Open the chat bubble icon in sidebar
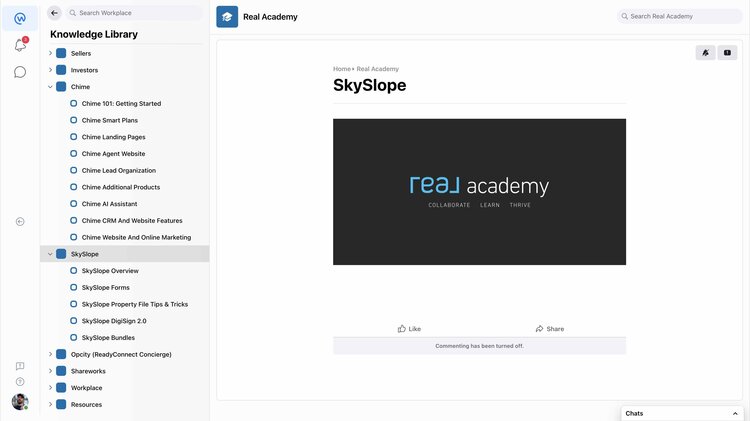 (x=20, y=72)
